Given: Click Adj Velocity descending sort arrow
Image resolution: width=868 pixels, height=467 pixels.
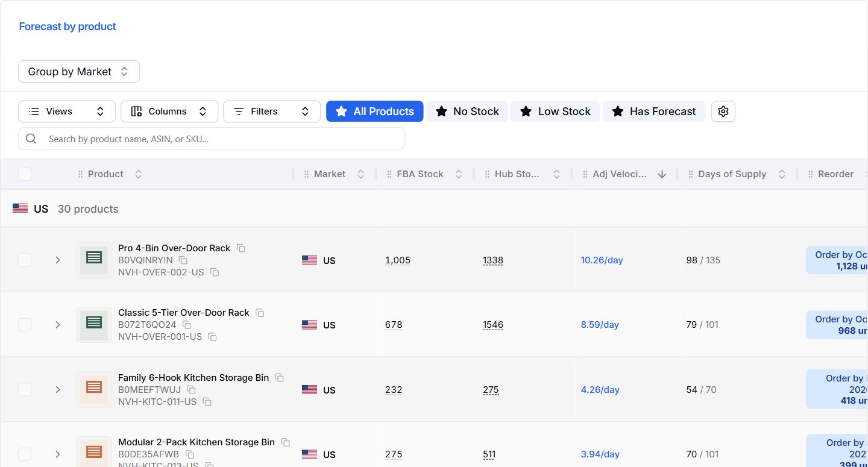Looking at the screenshot, I should coord(662,174).
